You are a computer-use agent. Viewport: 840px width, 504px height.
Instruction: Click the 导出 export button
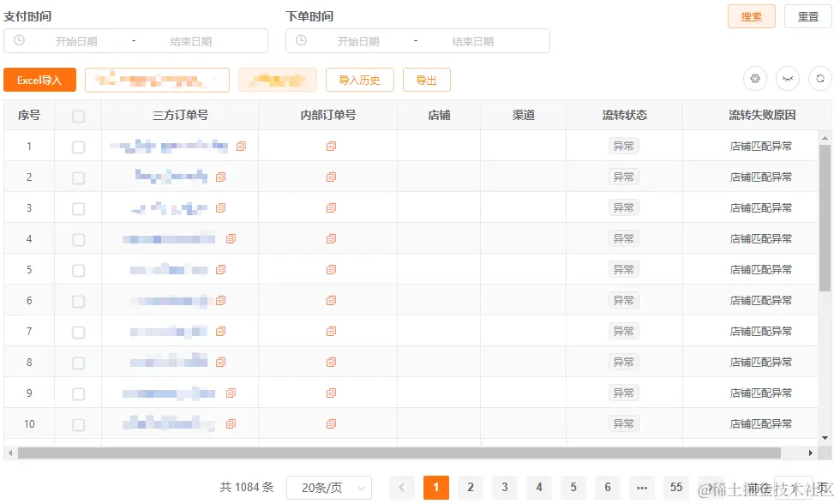[427, 80]
